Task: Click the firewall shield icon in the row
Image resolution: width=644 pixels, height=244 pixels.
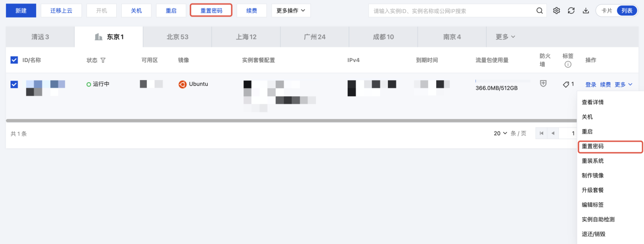Action: (x=543, y=84)
